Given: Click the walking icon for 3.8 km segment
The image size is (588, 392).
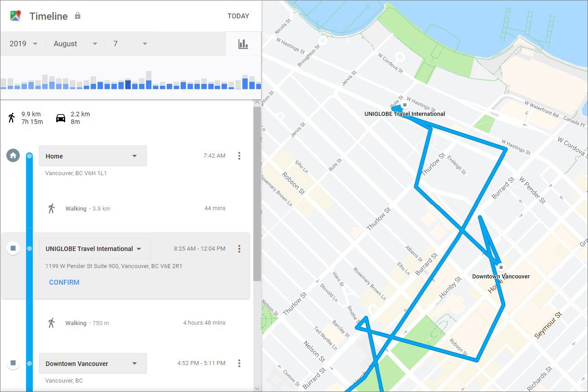Looking at the screenshot, I should 51,208.
